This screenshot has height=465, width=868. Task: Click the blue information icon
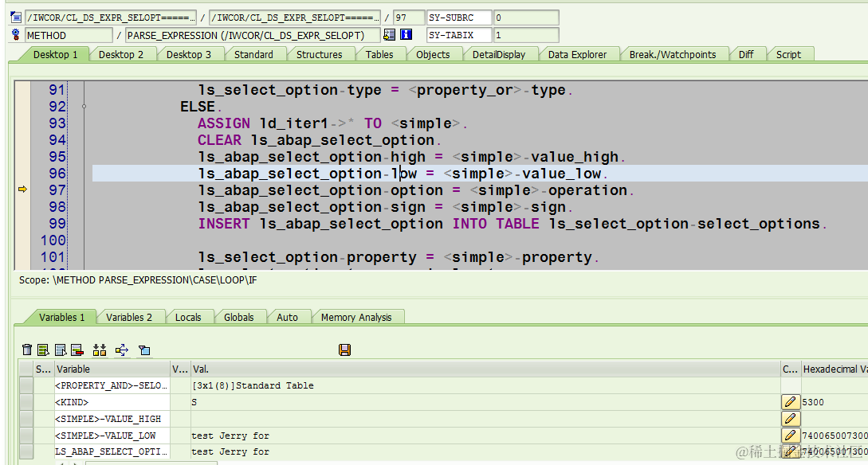click(407, 35)
